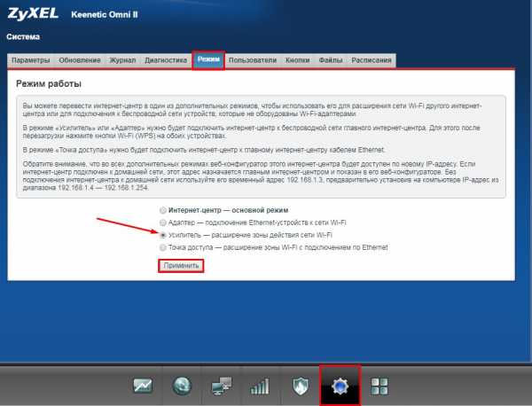Image resolution: width=532 pixels, height=406 pixels.
Task: Click the Интернет-центр основной режим label
Action: point(229,210)
